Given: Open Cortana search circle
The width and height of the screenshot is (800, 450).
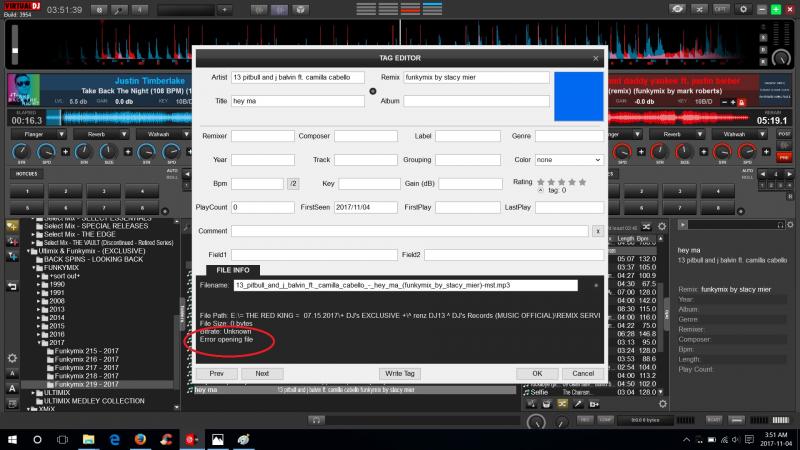Looking at the screenshot, I should (37, 439).
